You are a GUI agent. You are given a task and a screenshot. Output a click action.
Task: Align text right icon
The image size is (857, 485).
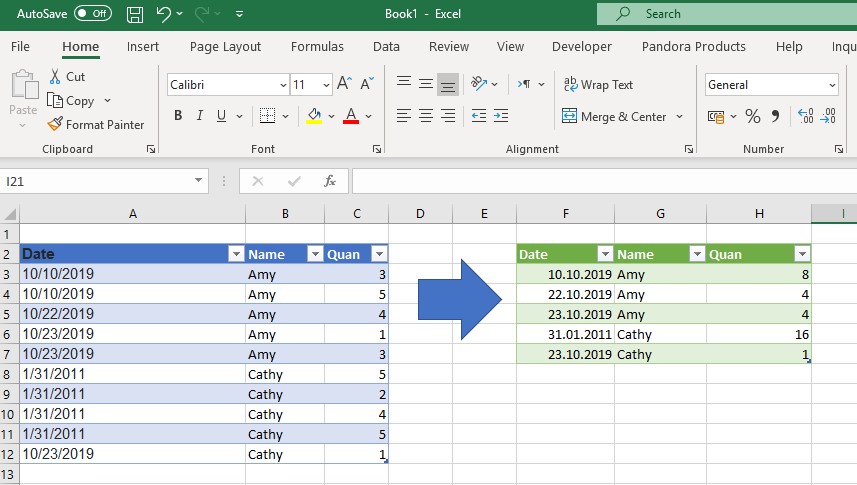(x=448, y=115)
